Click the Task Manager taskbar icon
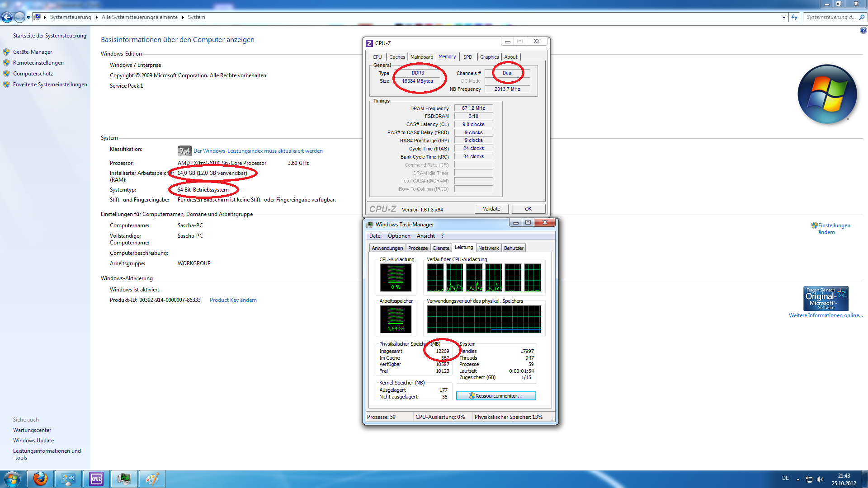Viewport: 868px width, 488px height. tap(124, 479)
